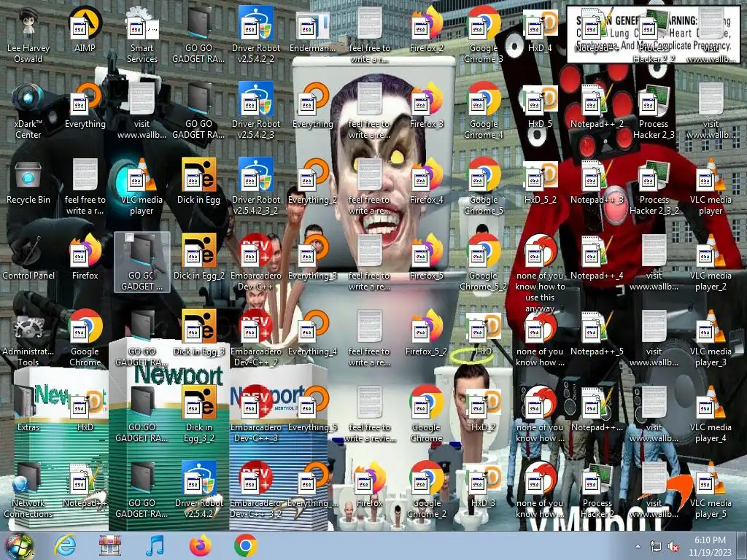Select the Google Chrome_2 shortcut

(426, 491)
